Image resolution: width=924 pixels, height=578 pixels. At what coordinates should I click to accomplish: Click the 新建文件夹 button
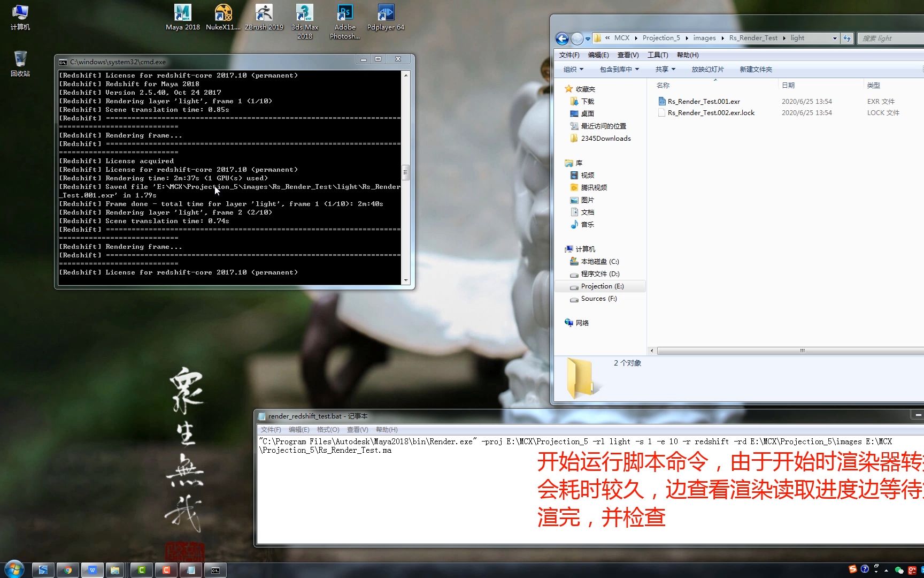tap(756, 69)
